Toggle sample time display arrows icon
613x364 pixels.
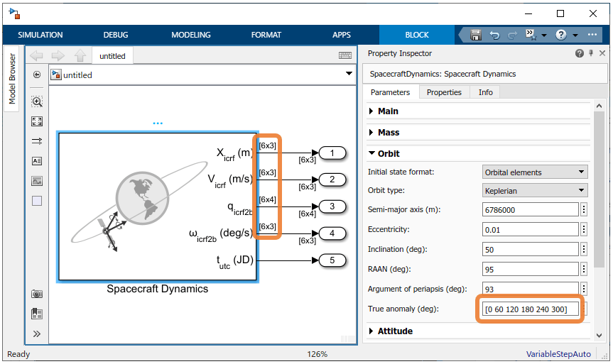pos(37,141)
